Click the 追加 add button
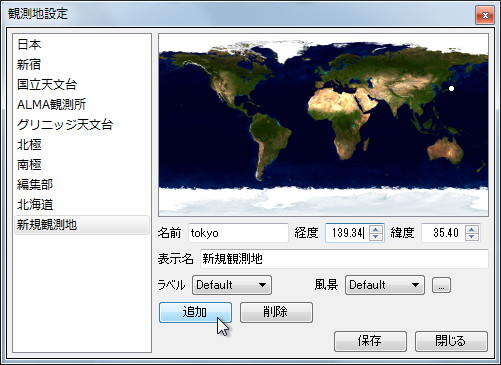Screen dimensions: 501x365 [x=195, y=312]
